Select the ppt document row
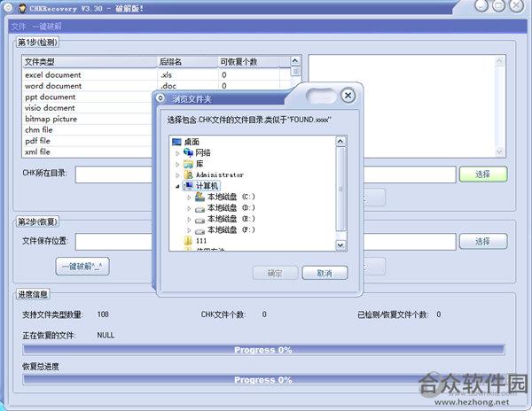Screen dimensions: 532x411 pos(88,97)
